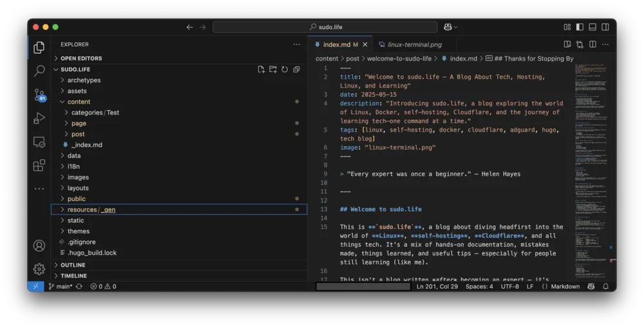Open editor More Actions ellipsis
The width and height of the screenshot is (644, 328).
pyautogui.click(x=605, y=44)
